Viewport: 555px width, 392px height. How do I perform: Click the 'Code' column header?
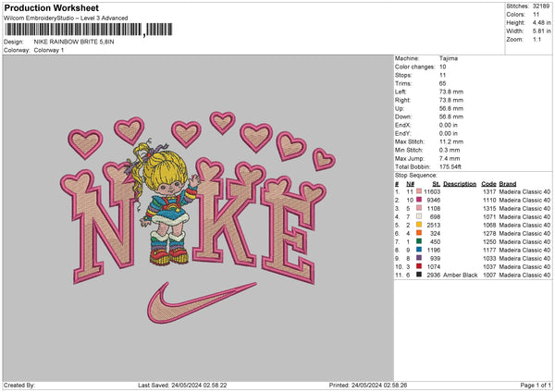[x=488, y=184]
